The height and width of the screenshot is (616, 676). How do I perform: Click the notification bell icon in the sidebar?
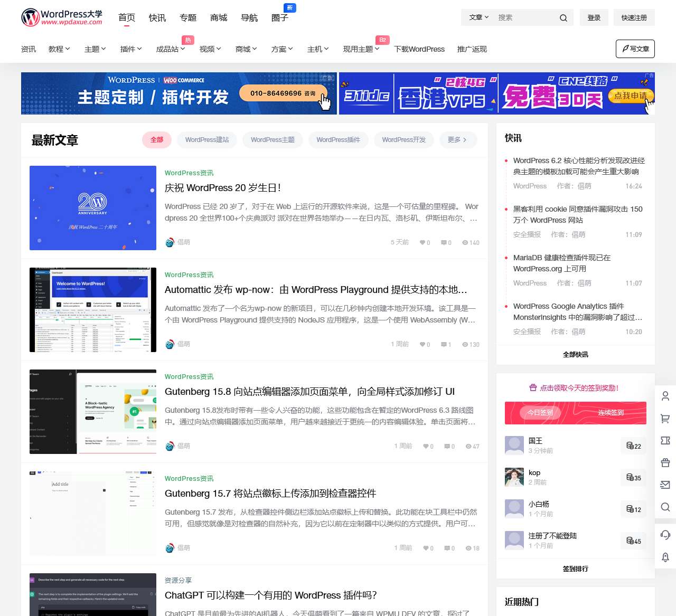pos(665,557)
